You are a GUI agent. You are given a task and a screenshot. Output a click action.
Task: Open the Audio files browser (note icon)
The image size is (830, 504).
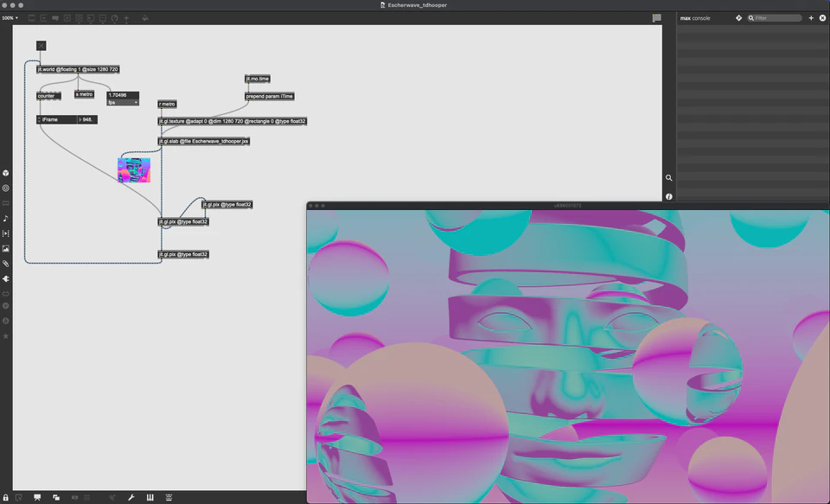[6, 218]
